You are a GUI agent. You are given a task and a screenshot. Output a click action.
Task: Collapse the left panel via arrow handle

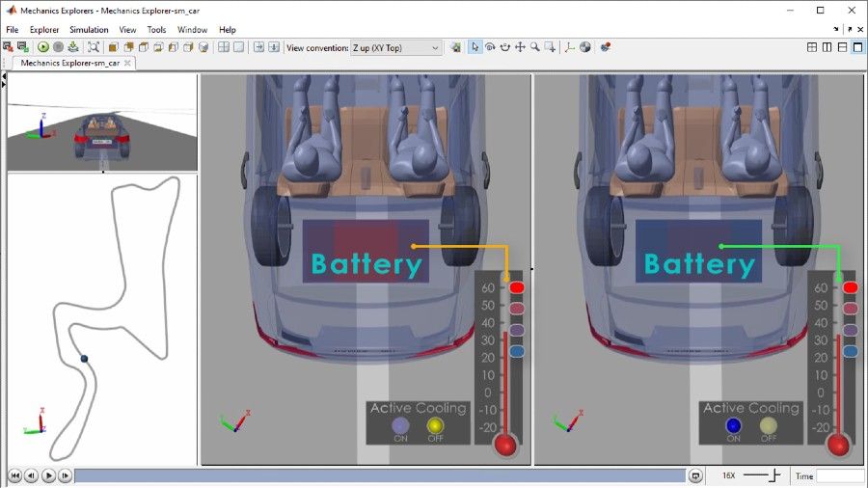(x=4, y=84)
